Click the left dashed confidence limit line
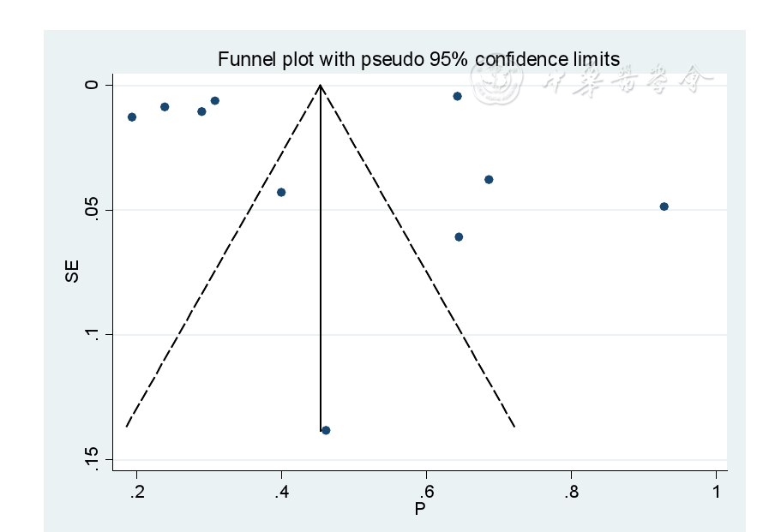The height and width of the screenshot is (532, 763). [x=223, y=257]
